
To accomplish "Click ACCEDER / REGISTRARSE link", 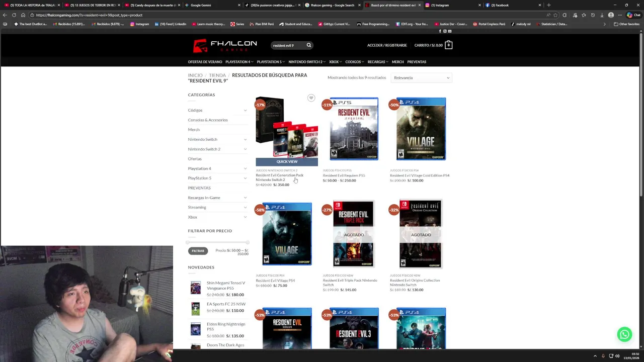I will pyautogui.click(x=387, y=45).
